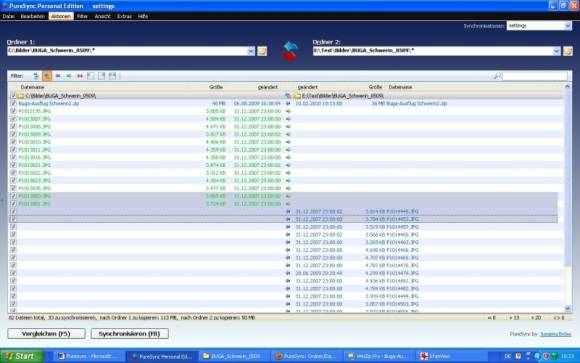Click the first green filter icon in Filter bar
The height and width of the screenshot is (363, 580).
[36, 76]
